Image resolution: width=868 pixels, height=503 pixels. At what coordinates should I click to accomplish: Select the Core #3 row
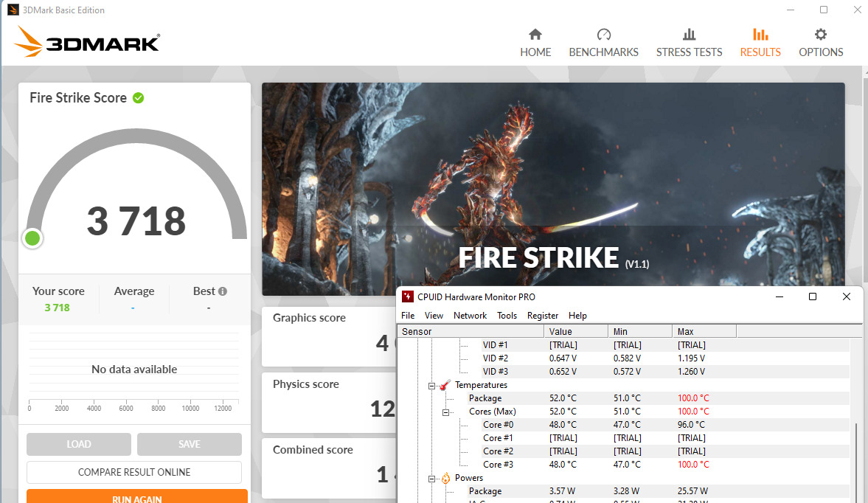[624, 464]
